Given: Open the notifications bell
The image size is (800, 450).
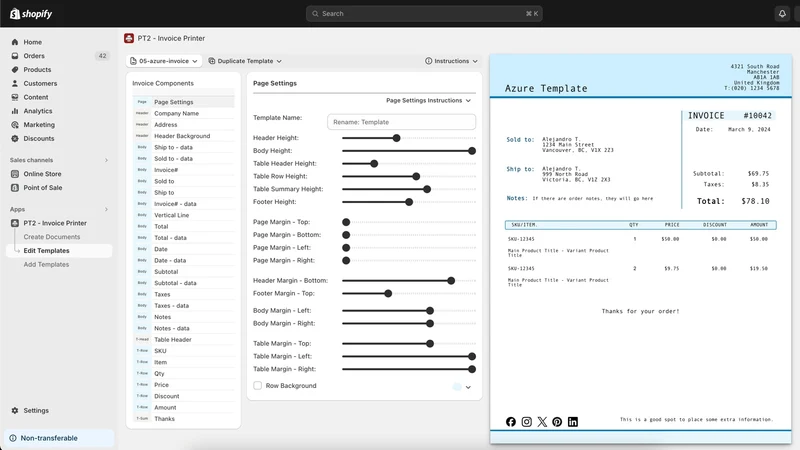Looking at the screenshot, I should coord(782,14).
